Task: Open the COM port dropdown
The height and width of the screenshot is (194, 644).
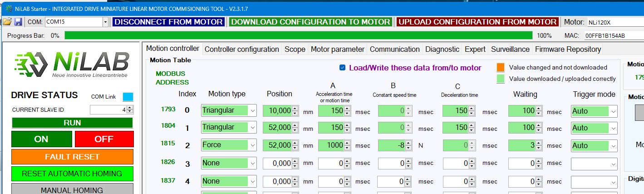Action: [105, 22]
